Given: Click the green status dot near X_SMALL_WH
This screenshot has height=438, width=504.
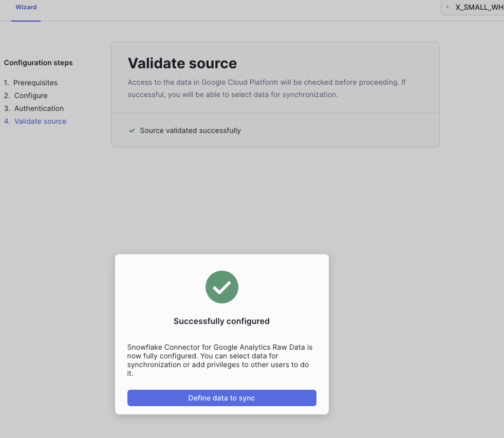Looking at the screenshot, I should 447,7.
